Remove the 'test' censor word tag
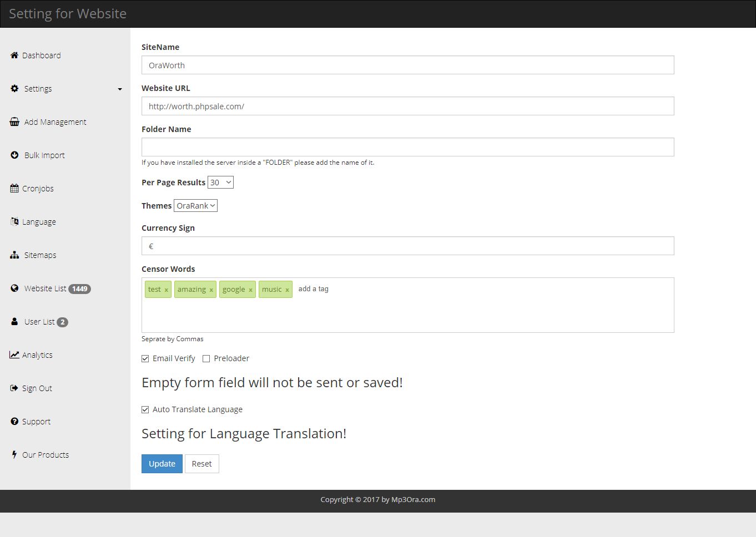 point(166,290)
